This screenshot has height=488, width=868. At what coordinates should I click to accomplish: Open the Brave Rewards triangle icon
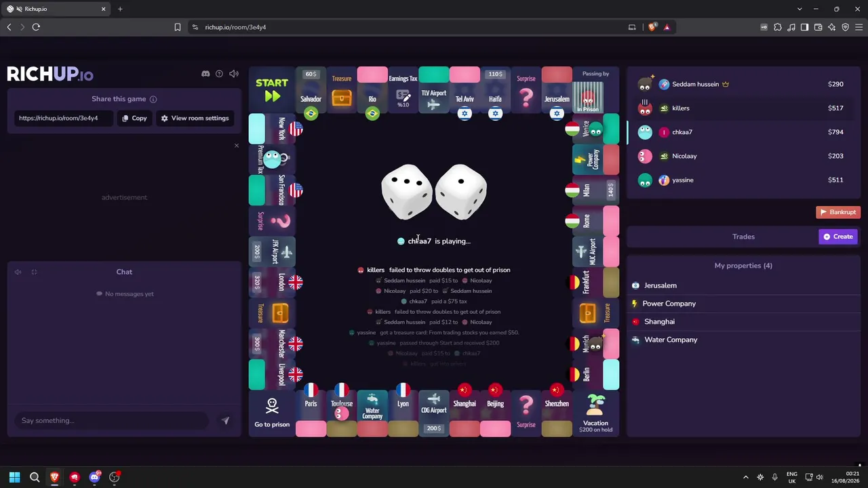(667, 27)
